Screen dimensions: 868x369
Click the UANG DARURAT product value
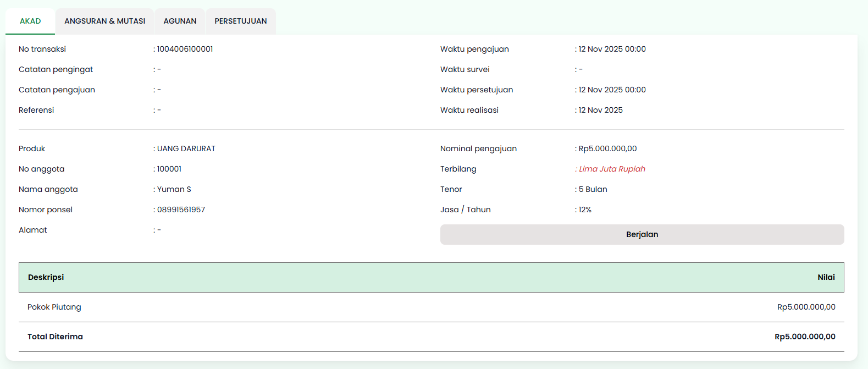186,148
